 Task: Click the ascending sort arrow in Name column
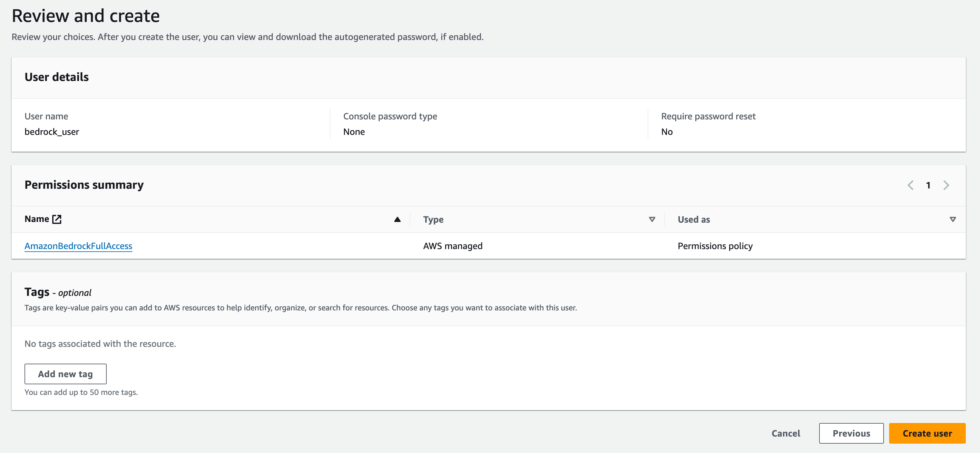(397, 219)
